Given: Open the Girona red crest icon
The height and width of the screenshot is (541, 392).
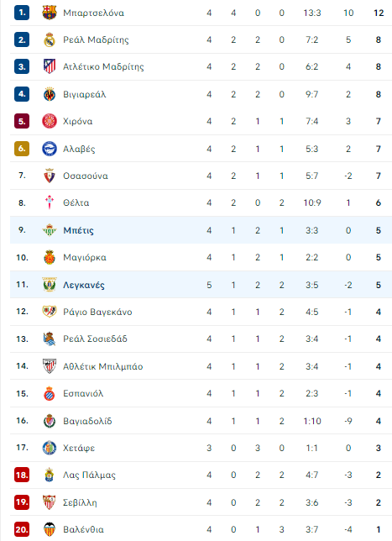Looking at the screenshot, I should [x=50, y=121].
